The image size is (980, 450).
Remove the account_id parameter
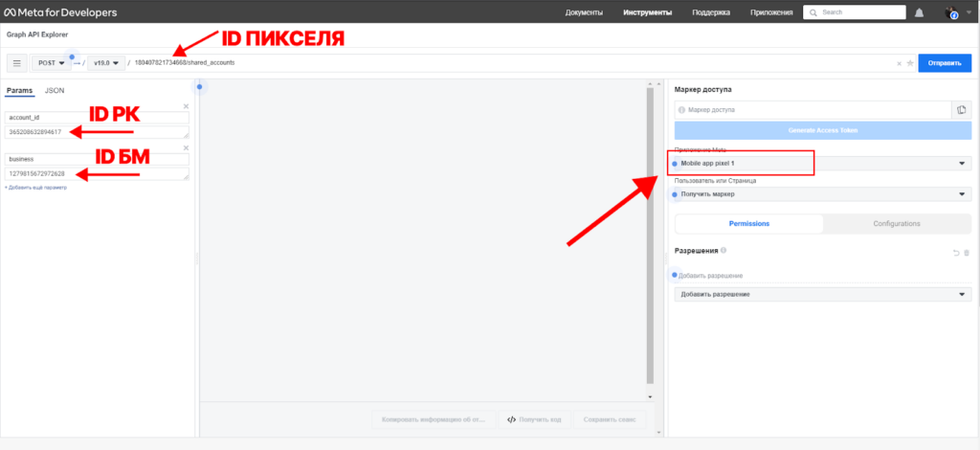(x=186, y=106)
